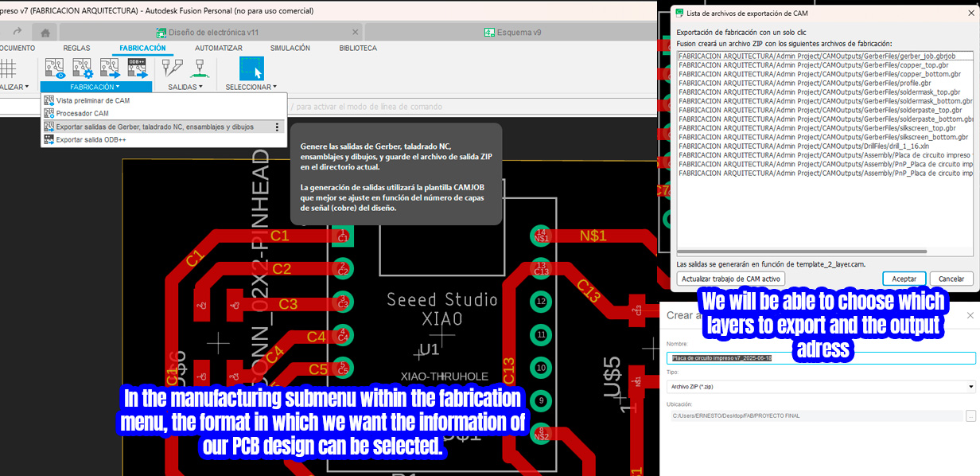Close the Diseño de electrónica v11 tab
Screen dimensions: 980x476
pos(356,32)
